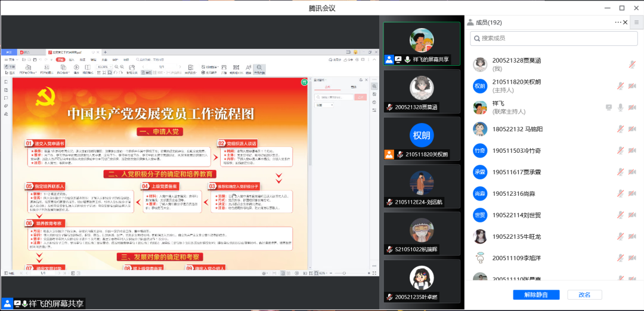Click the zoom minus in PDF status bar
Image resolution: width=644 pixels, height=311 pixels.
[330, 273]
